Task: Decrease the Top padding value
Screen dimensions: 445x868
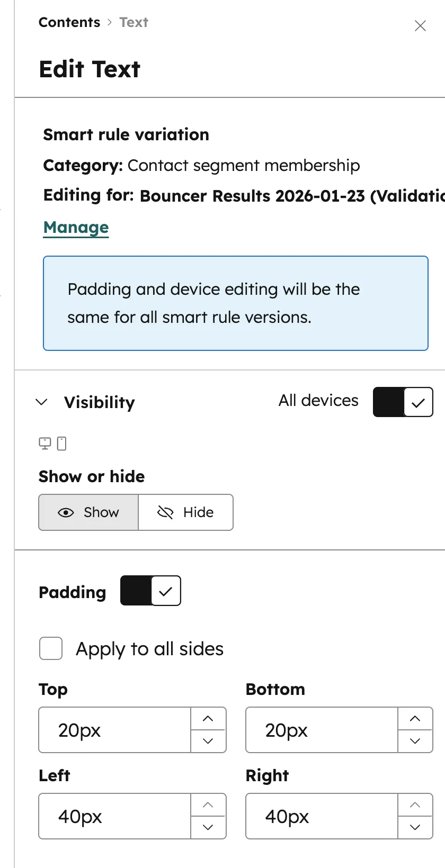Action: (208, 741)
